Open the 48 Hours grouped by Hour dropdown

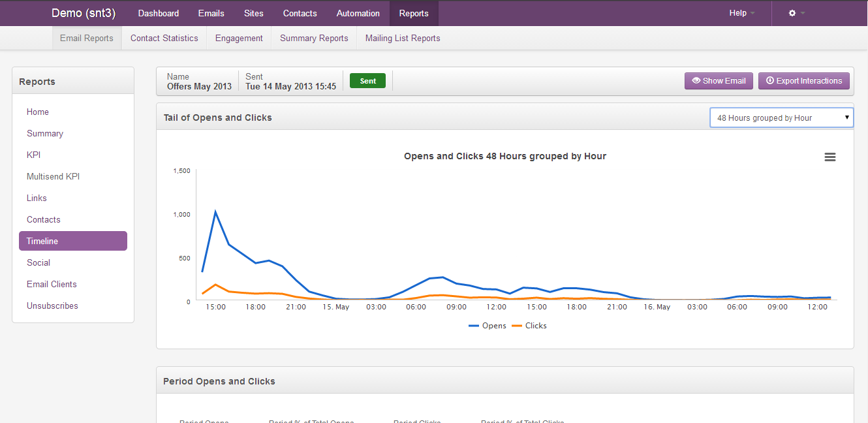781,118
